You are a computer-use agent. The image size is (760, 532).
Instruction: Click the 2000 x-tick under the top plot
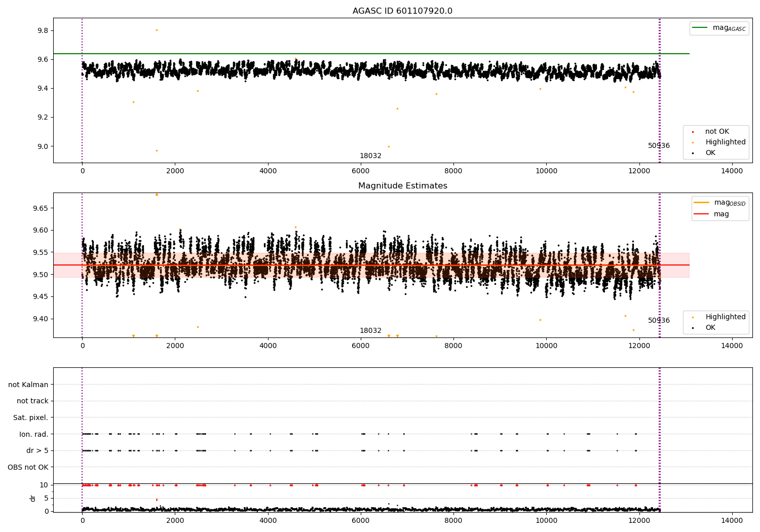[175, 171]
